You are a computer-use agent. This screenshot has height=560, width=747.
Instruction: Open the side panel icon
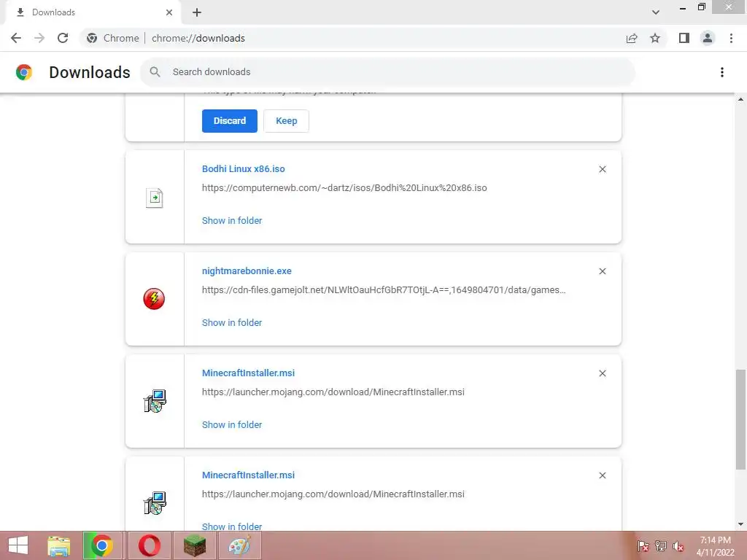click(684, 38)
